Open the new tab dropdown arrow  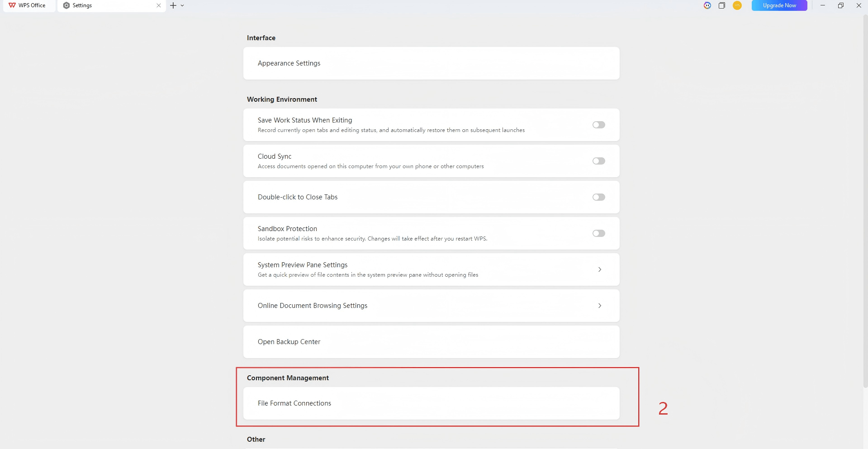click(182, 5)
